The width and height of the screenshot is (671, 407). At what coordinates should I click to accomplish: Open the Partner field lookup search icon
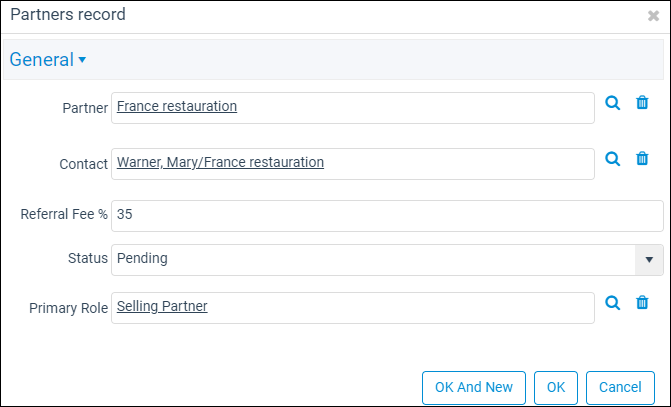point(612,103)
